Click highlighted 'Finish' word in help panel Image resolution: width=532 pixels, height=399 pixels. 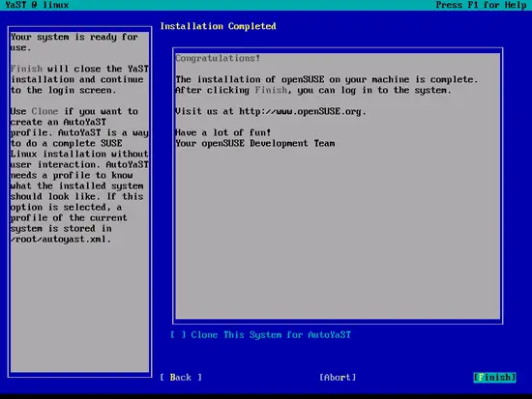(26, 69)
